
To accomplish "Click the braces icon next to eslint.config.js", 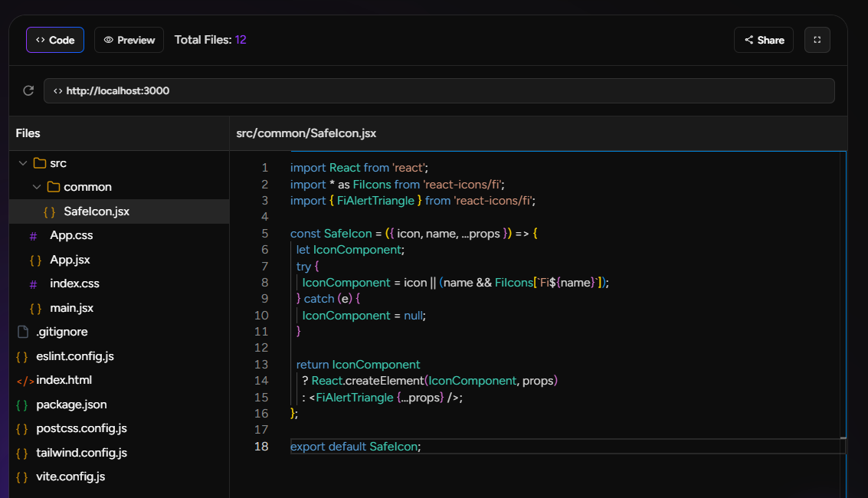I will [x=22, y=357].
